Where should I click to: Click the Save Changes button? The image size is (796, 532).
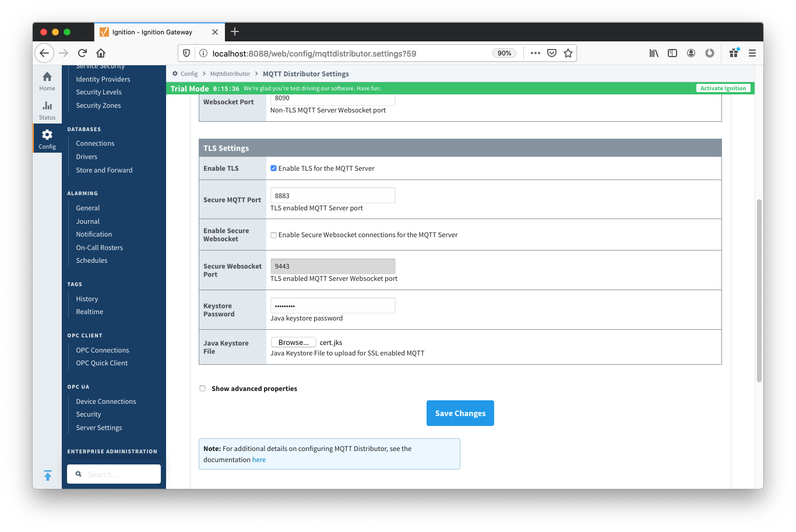coord(460,413)
